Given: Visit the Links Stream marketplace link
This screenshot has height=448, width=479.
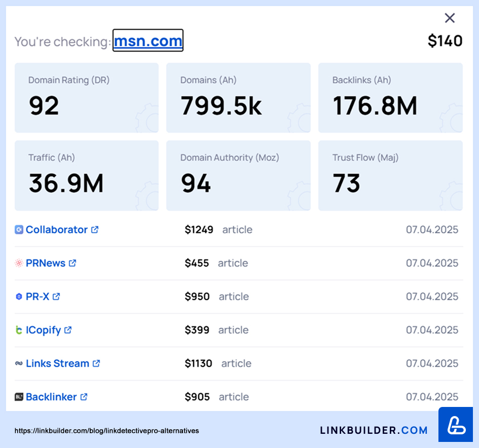Looking at the screenshot, I should 57,363.
